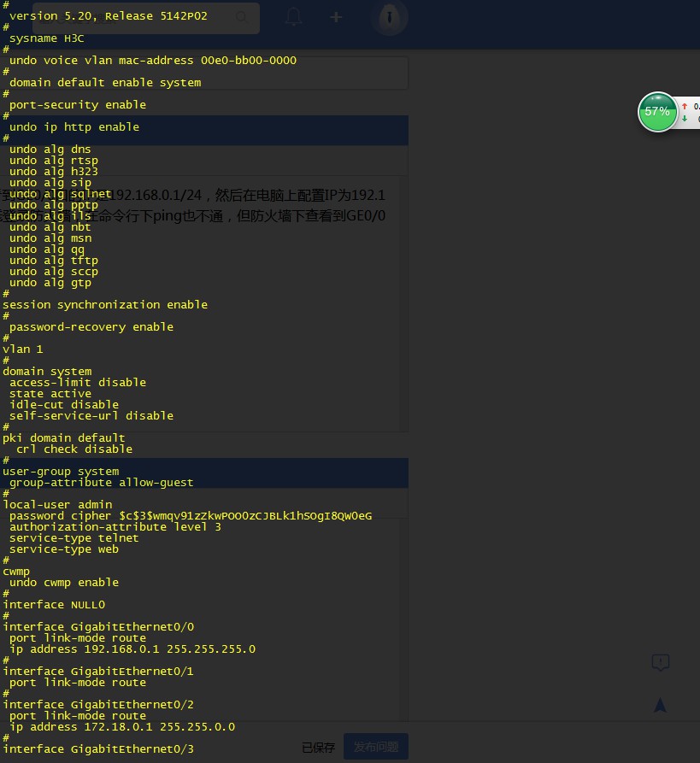Click the back-to-top arrow icon

pos(660,705)
